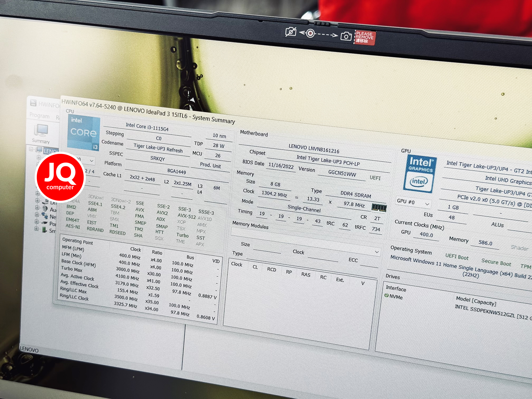Click the UEFI Boot indicator
The height and width of the screenshot is (399, 532).
457,256
